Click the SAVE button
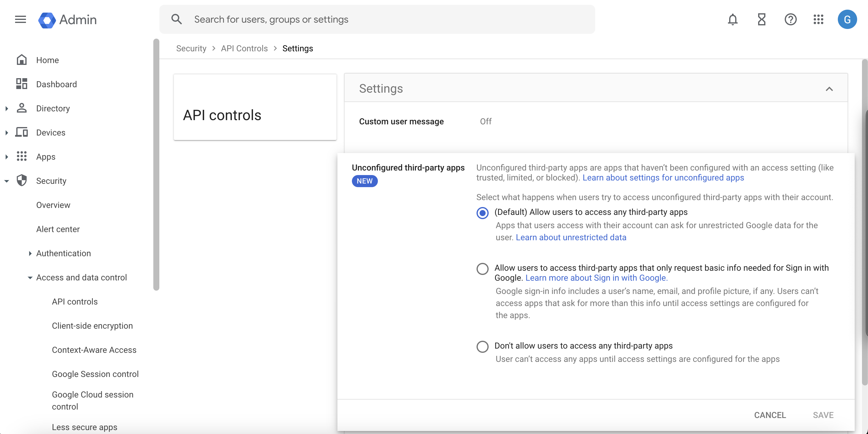Viewport: 868px width, 434px height. [x=823, y=415]
